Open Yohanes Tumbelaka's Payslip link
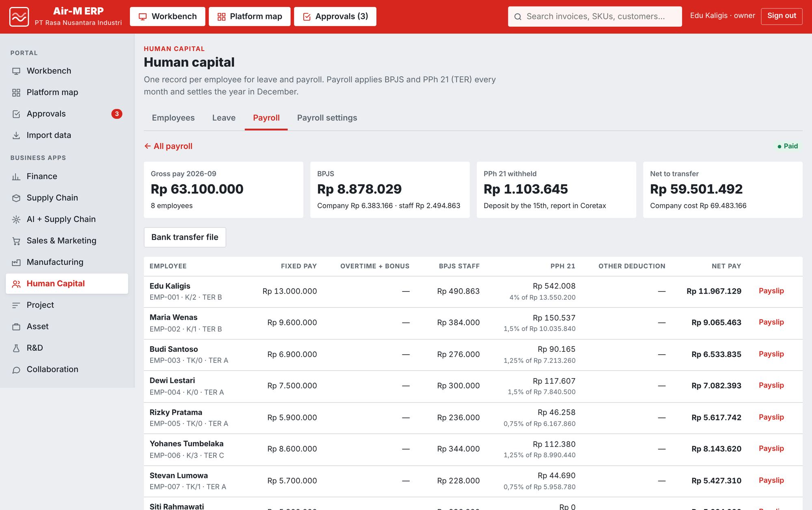The image size is (812, 510). [771, 448]
